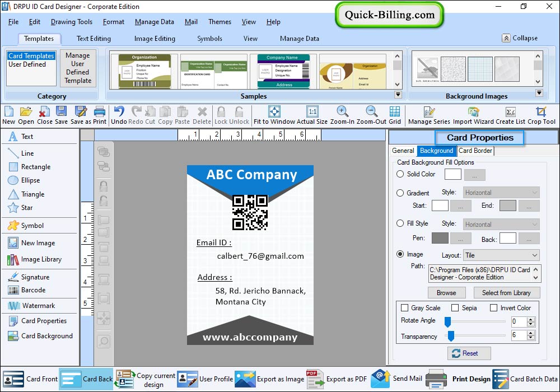
Task: Open the Card Border properties tab
Action: point(475,151)
